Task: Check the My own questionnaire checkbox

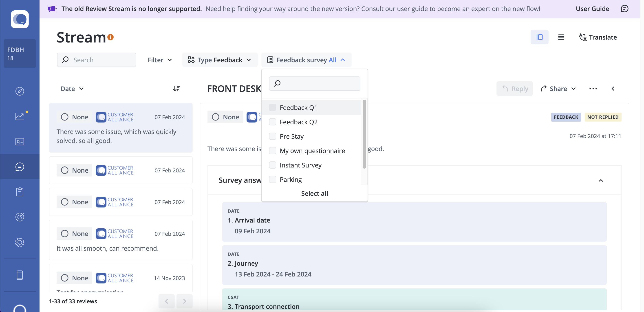Action: pos(273,151)
